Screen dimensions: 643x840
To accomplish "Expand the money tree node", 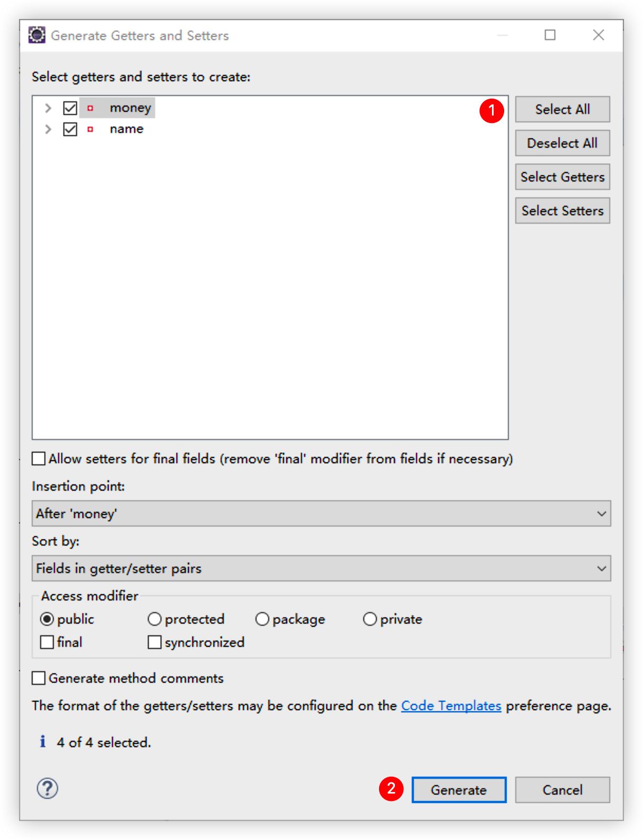I will [48, 108].
